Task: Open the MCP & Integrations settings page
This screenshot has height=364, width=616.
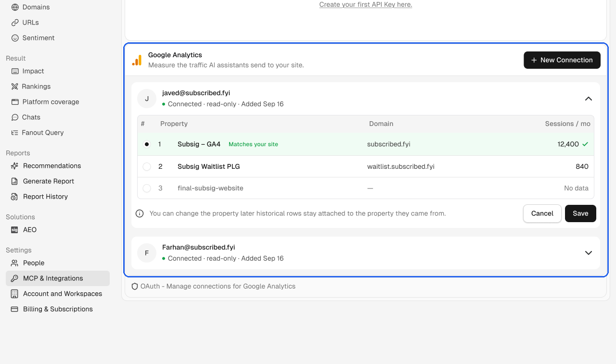Action: pyautogui.click(x=58, y=278)
